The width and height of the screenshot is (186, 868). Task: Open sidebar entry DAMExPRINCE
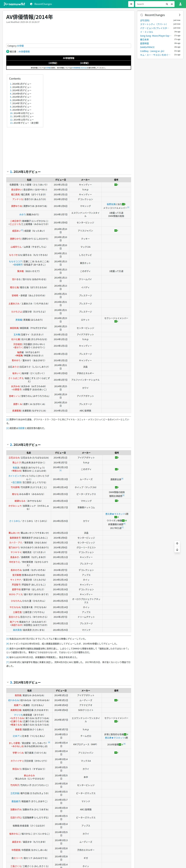click(x=147, y=47)
